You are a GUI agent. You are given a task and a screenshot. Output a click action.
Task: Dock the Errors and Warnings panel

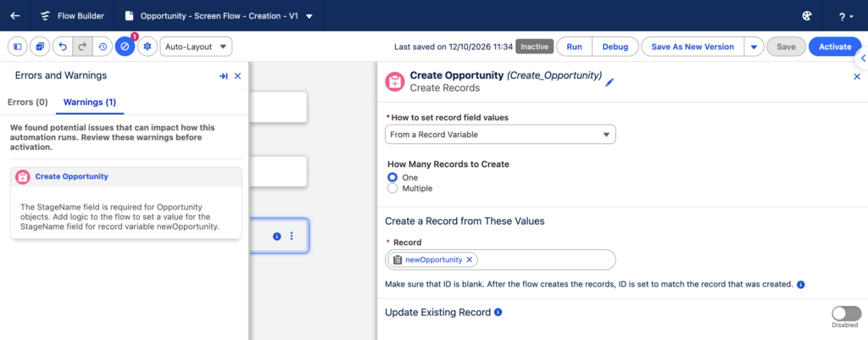tap(223, 75)
